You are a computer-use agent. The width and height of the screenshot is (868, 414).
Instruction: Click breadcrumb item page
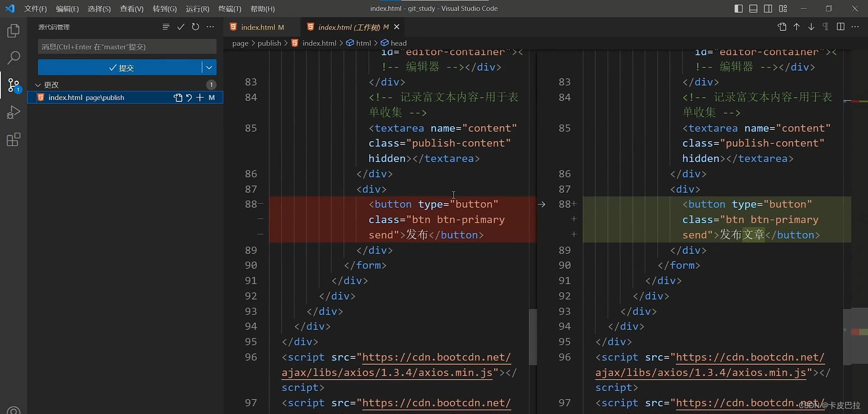tap(240, 43)
